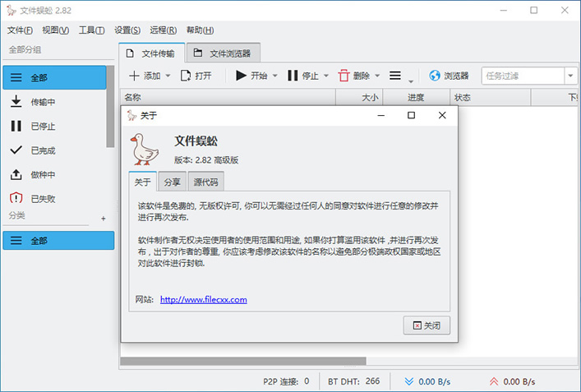Close About dialog with X button

(442, 115)
